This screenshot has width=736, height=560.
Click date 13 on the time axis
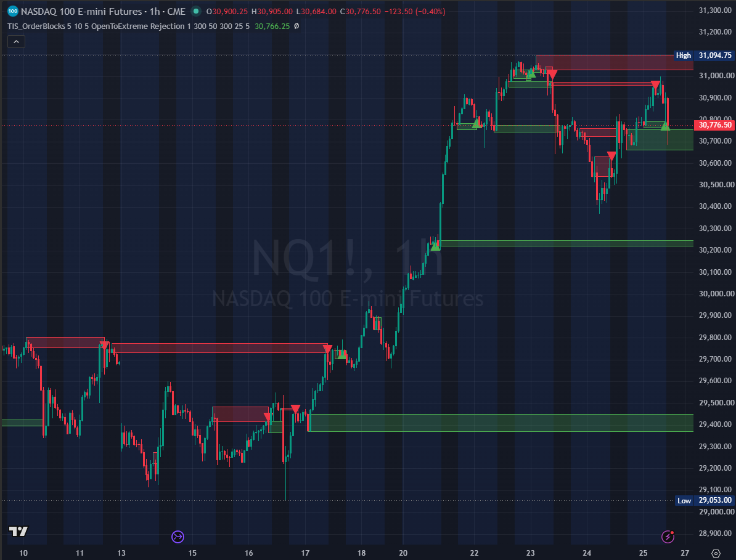[121, 553]
